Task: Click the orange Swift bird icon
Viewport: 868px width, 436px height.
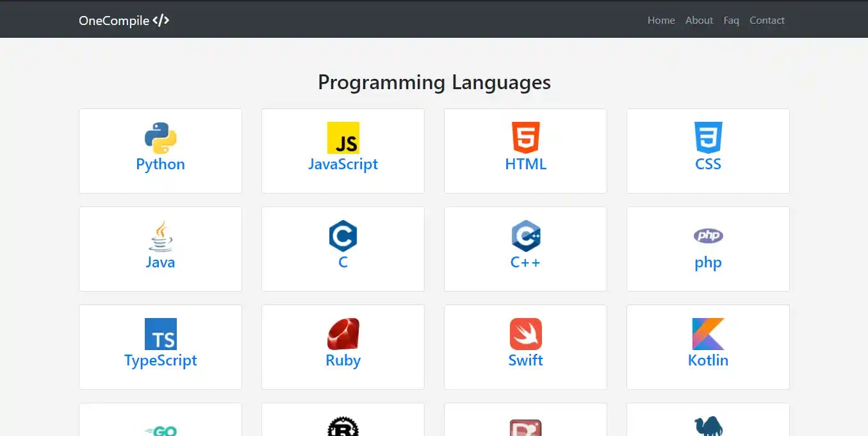Action: pyautogui.click(x=525, y=334)
